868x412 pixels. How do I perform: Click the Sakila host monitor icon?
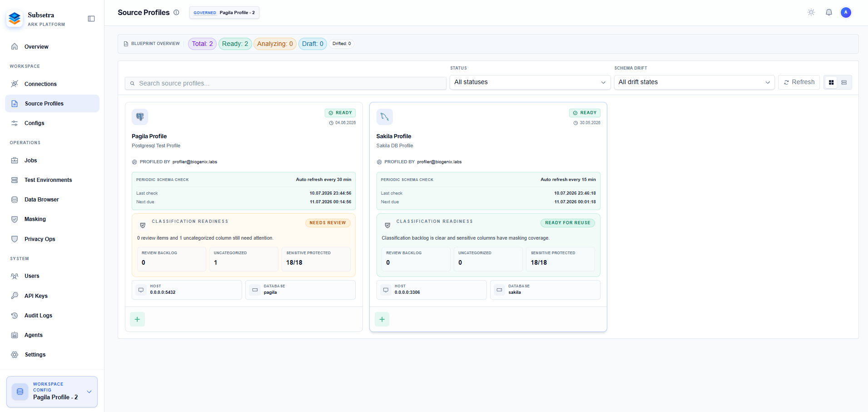[386, 290]
